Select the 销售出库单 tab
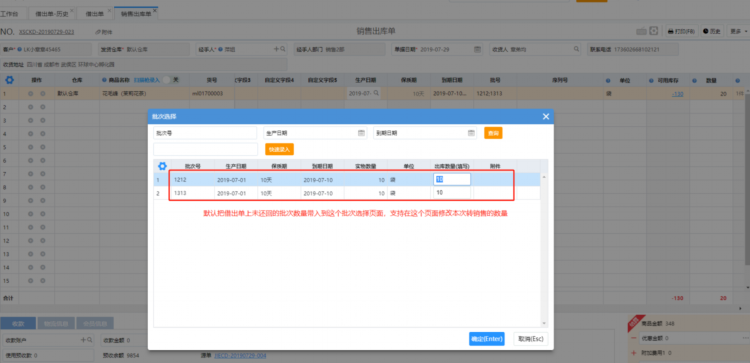Image resolution: width=750 pixels, height=363 pixels. [136, 14]
